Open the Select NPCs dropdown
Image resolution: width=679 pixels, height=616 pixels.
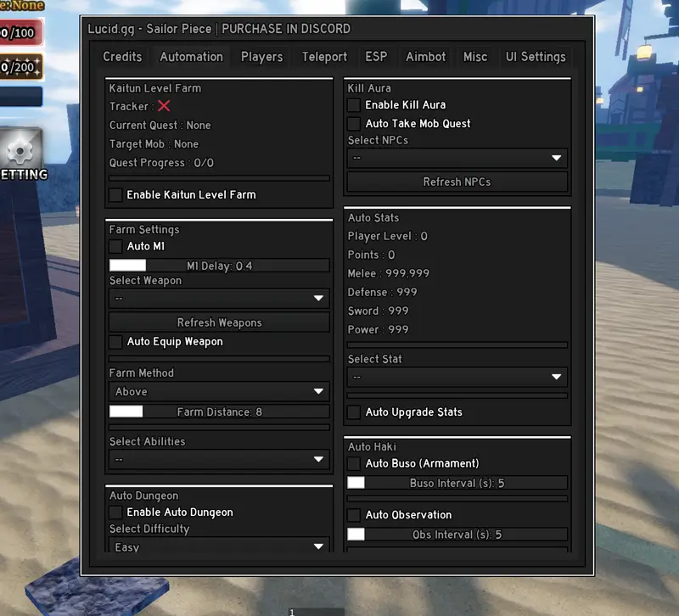click(457, 157)
